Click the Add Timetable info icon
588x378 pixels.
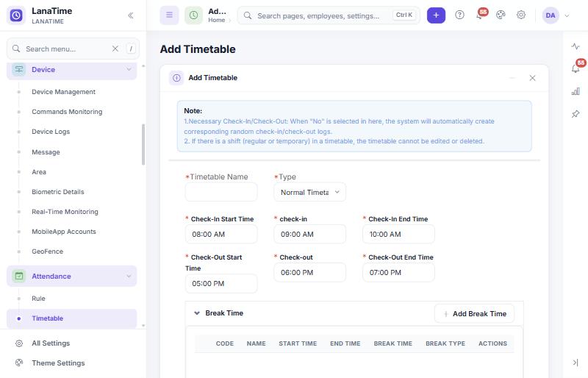coord(176,78)
